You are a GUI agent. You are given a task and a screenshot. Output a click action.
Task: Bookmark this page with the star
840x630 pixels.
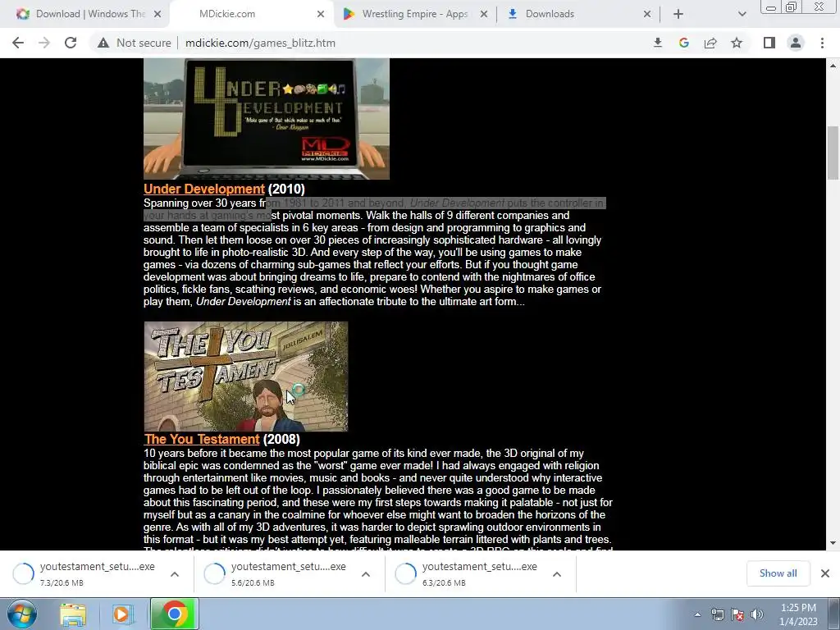(737, 43)
